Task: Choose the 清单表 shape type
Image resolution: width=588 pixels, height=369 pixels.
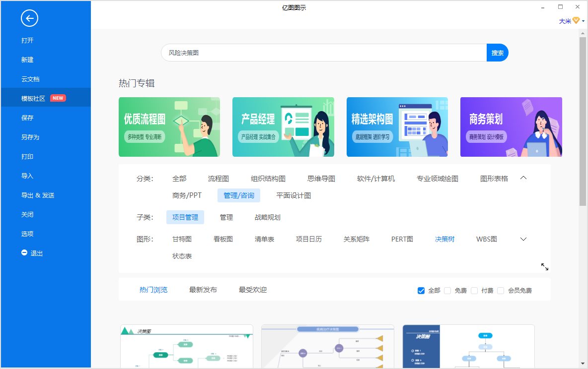Action: tap(264, 239)
